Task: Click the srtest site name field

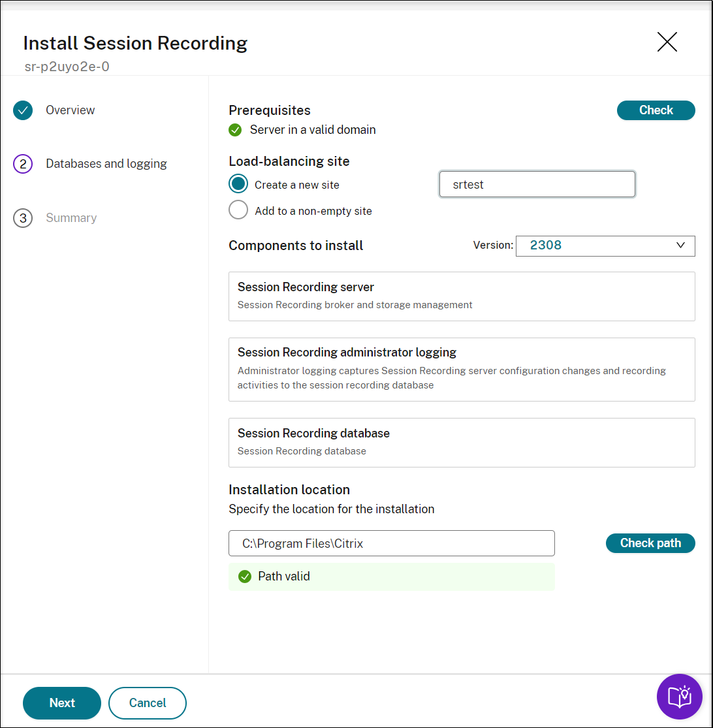Action: [x=537, y=185]
